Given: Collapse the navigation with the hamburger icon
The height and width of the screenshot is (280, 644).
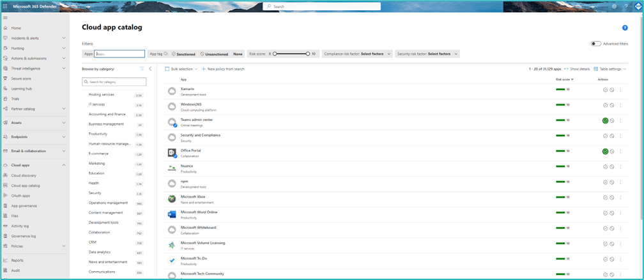Looking at the screenshot, I should (5, 18).
